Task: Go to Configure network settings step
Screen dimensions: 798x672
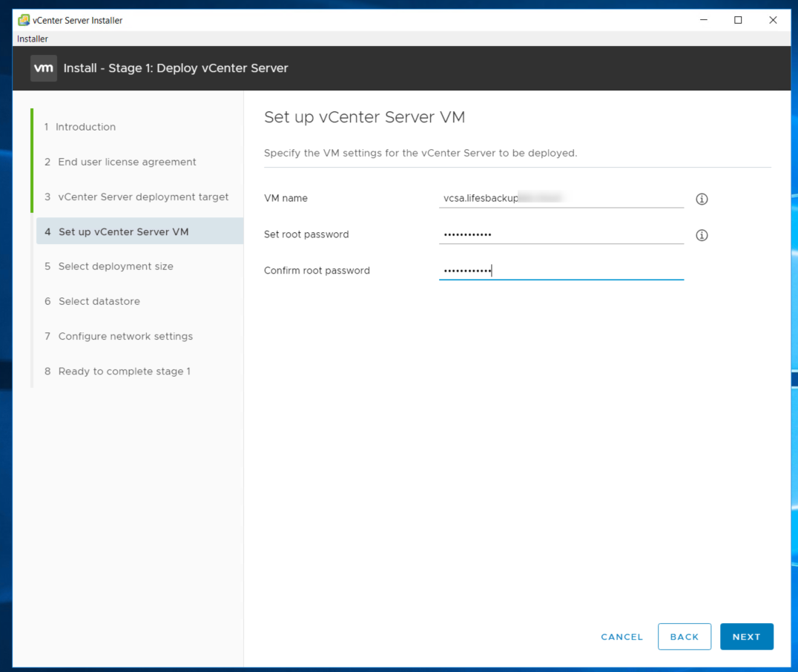Action: pos(125,336)
